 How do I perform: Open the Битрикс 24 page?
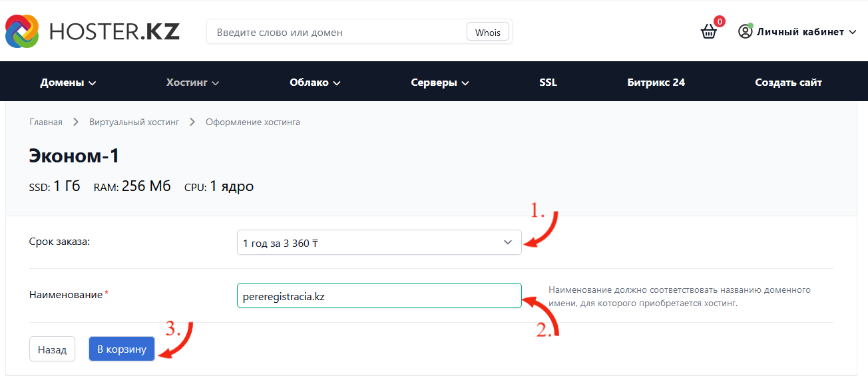click(x=656, y=83)
